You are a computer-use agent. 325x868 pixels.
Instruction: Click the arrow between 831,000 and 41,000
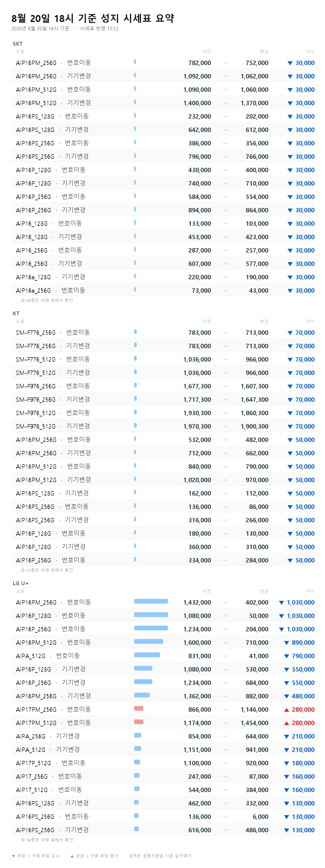(225, 656)
